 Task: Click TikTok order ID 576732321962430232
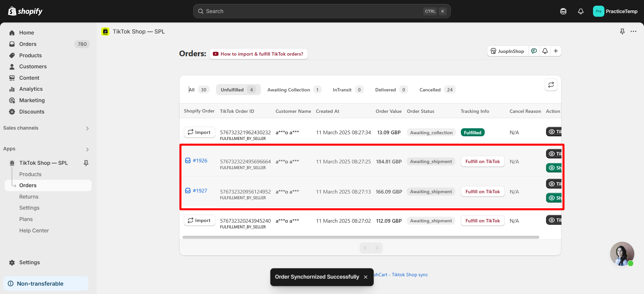tap(245, 133)
